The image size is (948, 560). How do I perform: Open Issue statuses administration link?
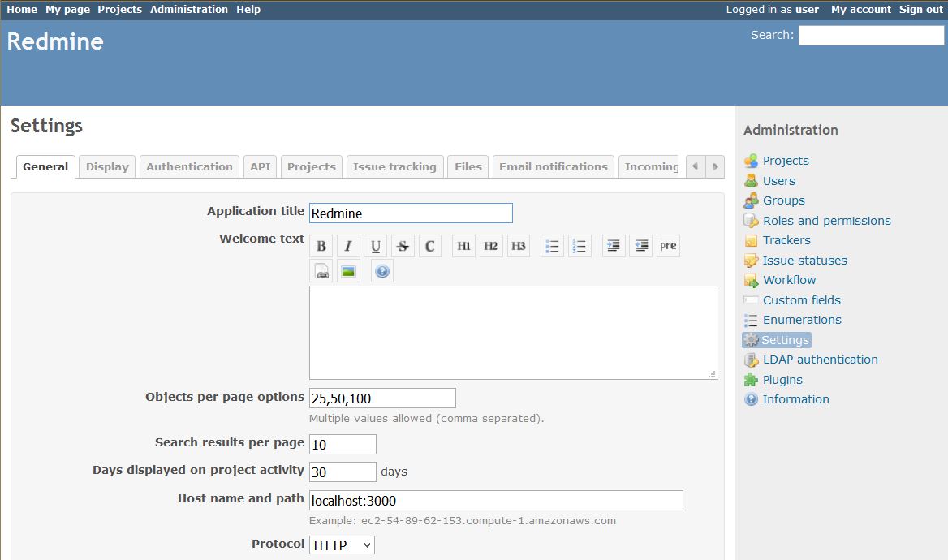pos(804,261)
